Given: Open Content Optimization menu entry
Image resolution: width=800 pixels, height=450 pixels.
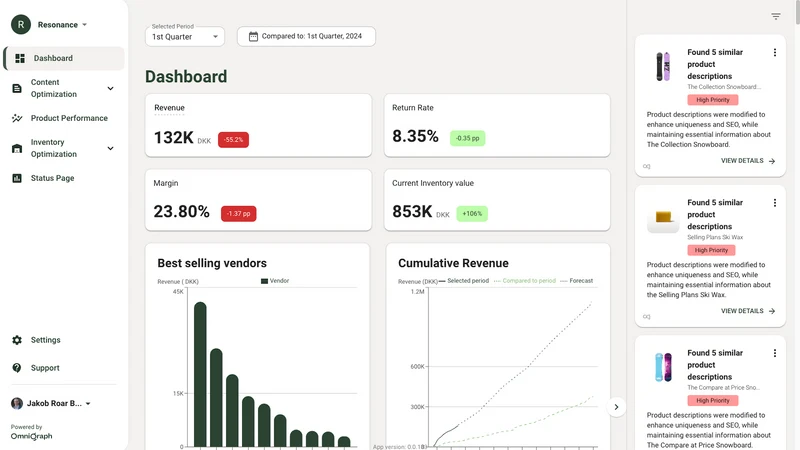Looking at the screenshot, I should click(x=64, y=88).
